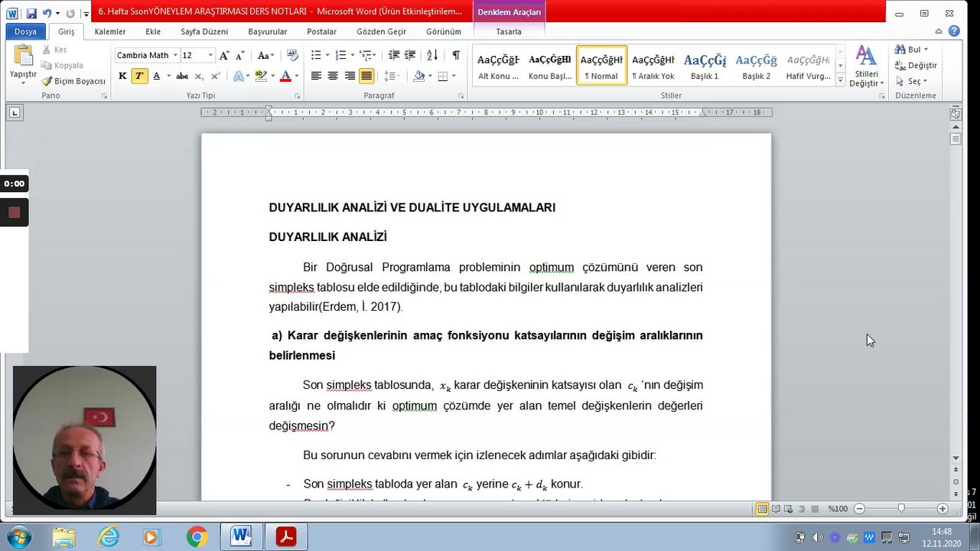Open Word Help question mark icon
The width and height of the screenshot is (980, 551).
coord(954,31)
